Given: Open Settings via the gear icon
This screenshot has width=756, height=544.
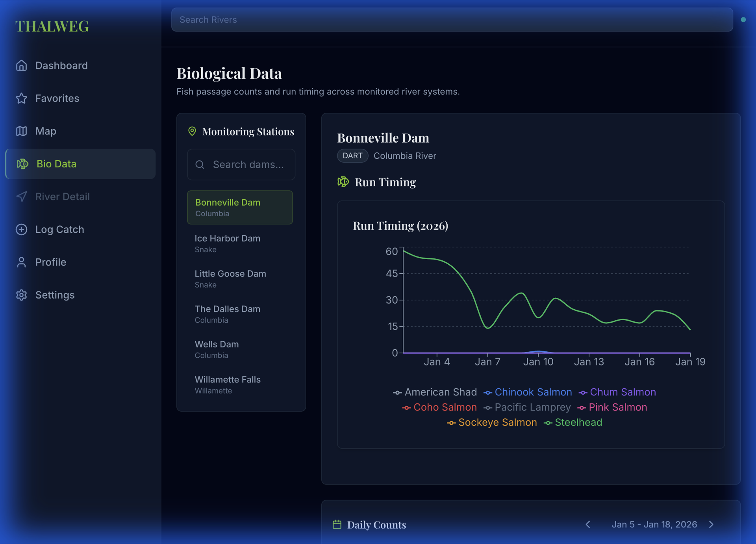Looking at the screenshot, I should [x=22, y=295].
